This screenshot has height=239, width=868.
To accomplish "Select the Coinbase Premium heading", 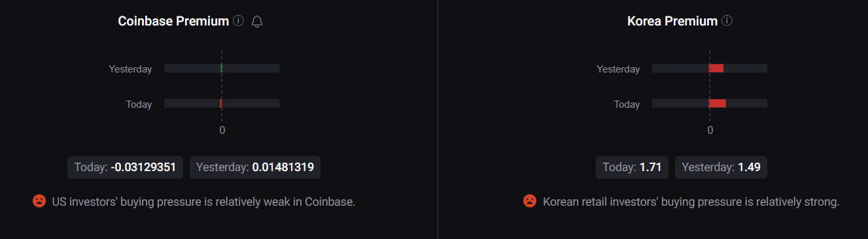I will click(173, 22).
